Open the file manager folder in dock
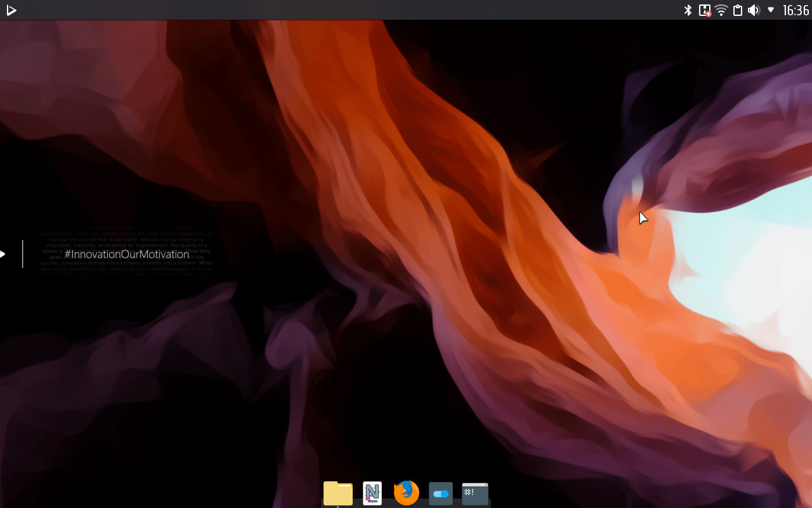 click(338, 493)
